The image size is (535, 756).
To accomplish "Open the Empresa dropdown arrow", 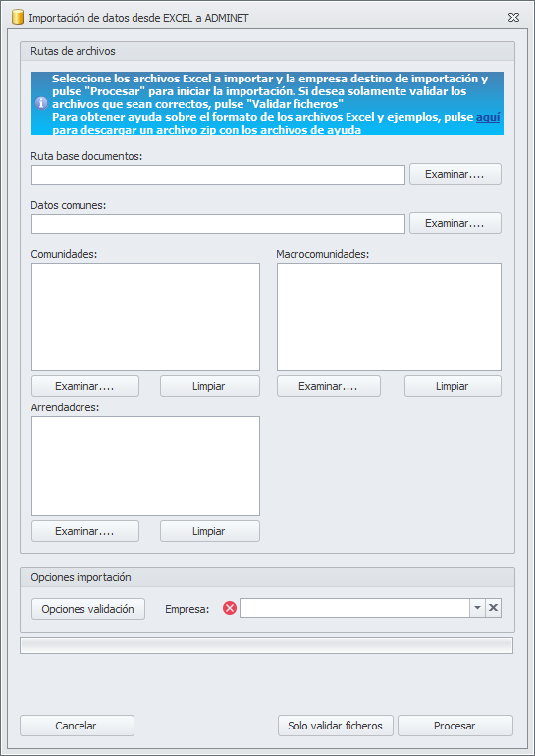I will coord(477,608).
